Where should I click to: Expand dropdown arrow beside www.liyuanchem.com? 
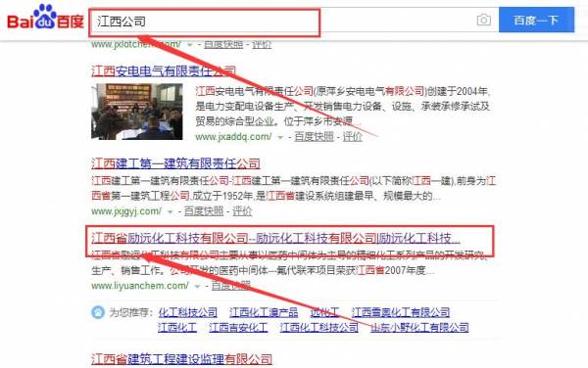[197, 287]
